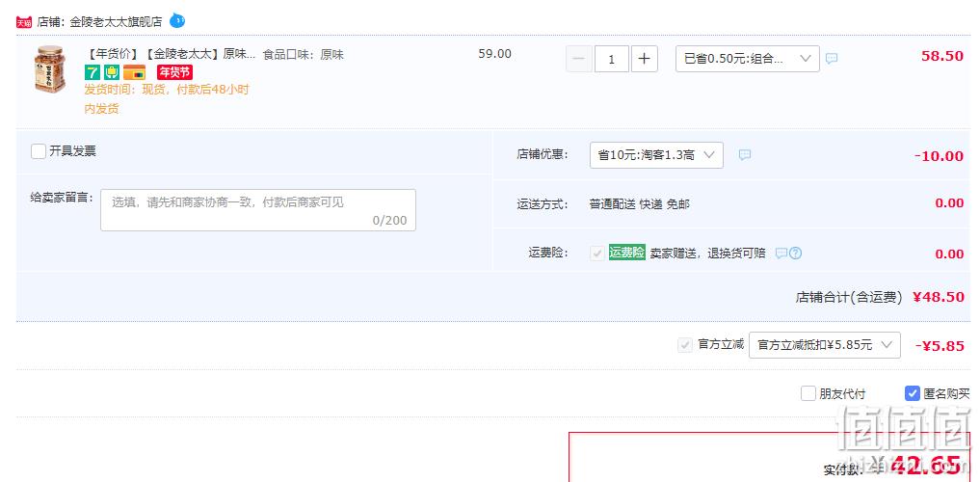This screenshot has width=980, height=482.
Task: Click the green 7-day return icon
Action: [x=92, y=72]
